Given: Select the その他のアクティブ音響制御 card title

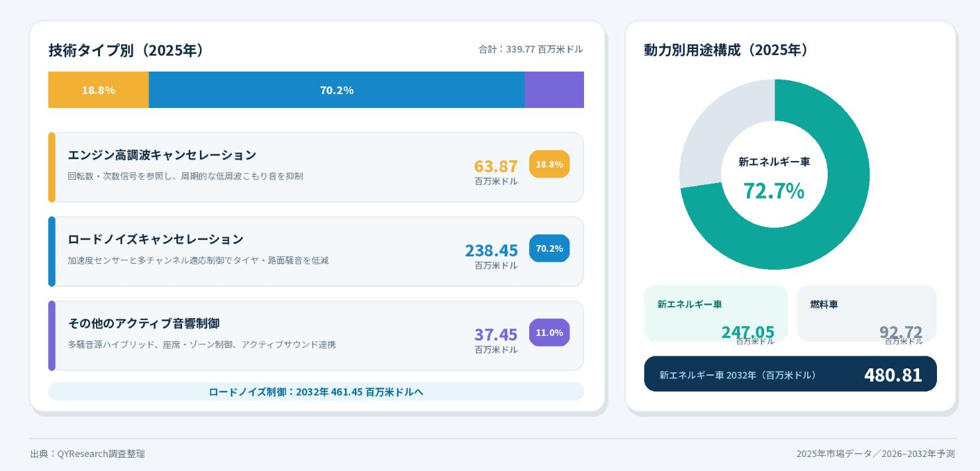Looking at the screenshot, I should pyautogui.click(x=144, y=323).
